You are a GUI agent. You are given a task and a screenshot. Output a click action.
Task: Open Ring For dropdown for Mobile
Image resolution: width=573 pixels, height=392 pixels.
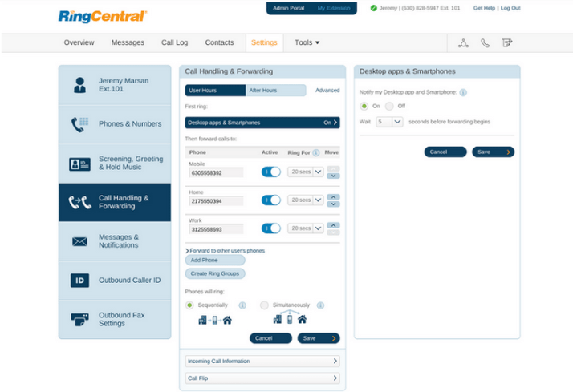tap(306, 172)
